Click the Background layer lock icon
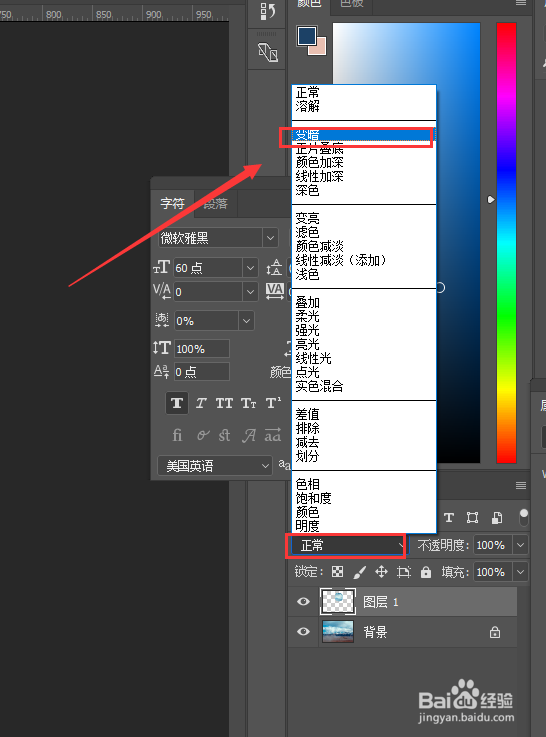Image resolution: width=546 pixels, height=737 pixels. pos(495,632)
